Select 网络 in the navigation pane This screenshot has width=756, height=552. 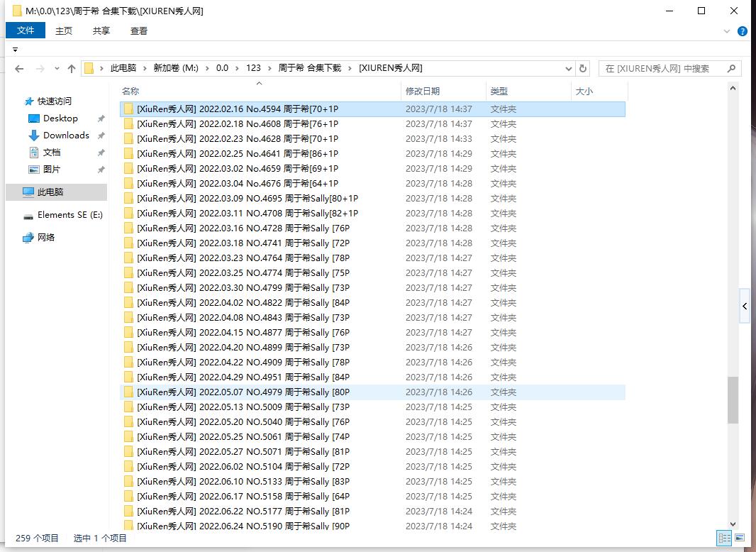point(46,238)
